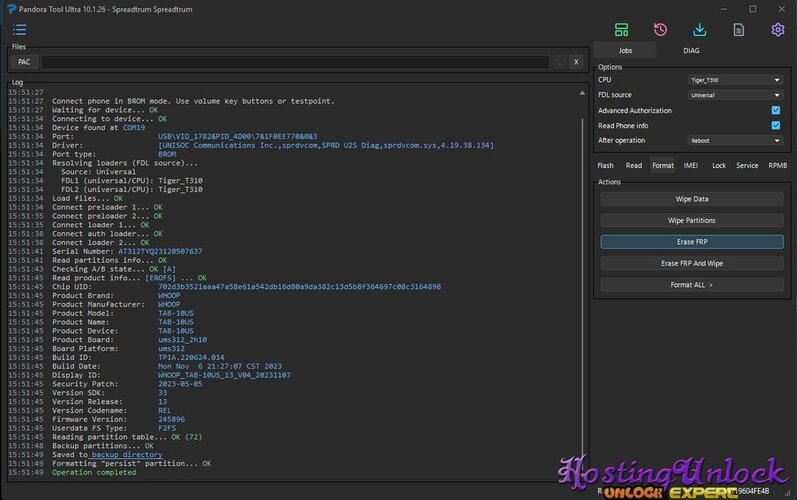Click the Wipe Partitions button
Screen dimensions: 797x500
pos(692,220)
